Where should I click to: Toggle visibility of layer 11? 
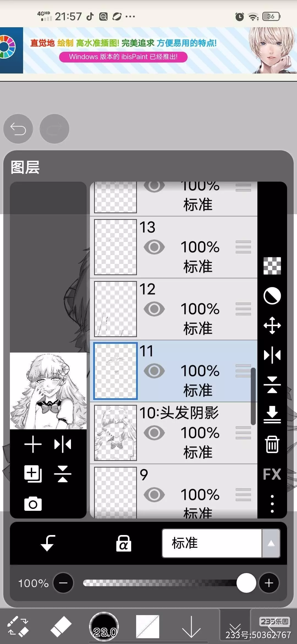(154, 371)
